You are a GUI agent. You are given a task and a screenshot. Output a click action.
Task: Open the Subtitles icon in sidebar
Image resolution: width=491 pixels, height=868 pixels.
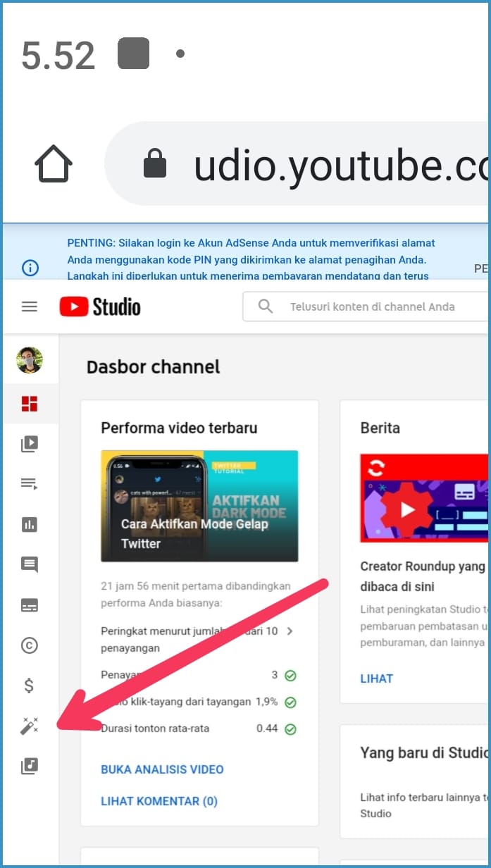click(x=30, y=605)
